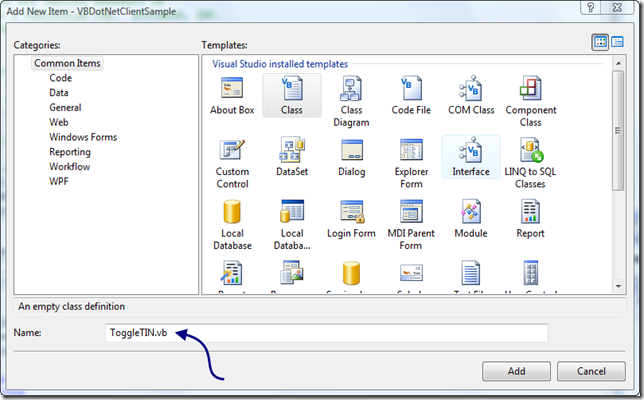Click the templates scrollbar down arrow
Viewport: 644px width, 400px height.
618,286
